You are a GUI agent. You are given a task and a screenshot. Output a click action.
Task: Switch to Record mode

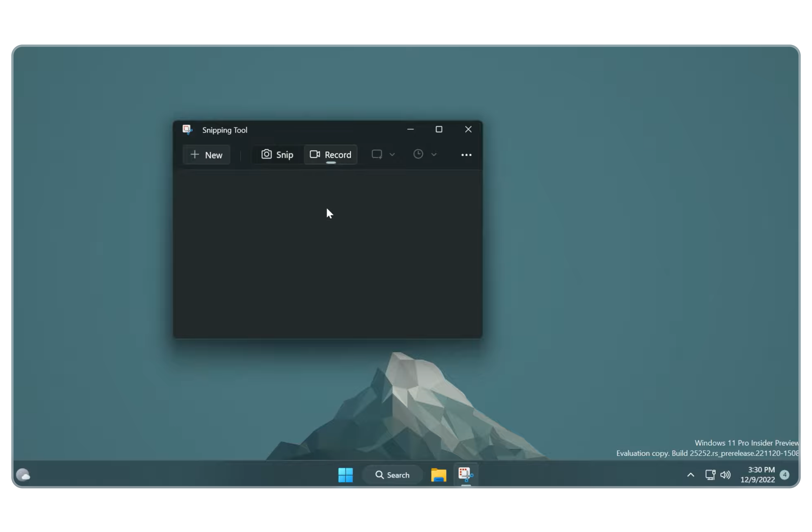330,155
